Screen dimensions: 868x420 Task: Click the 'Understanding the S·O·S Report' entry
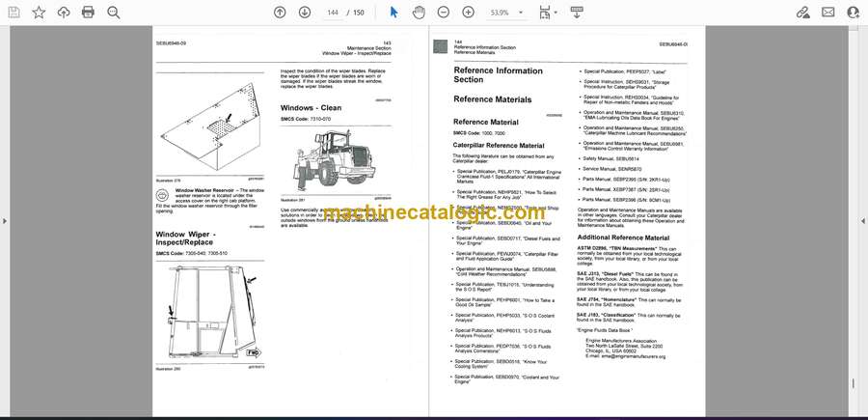click(502, 287)
